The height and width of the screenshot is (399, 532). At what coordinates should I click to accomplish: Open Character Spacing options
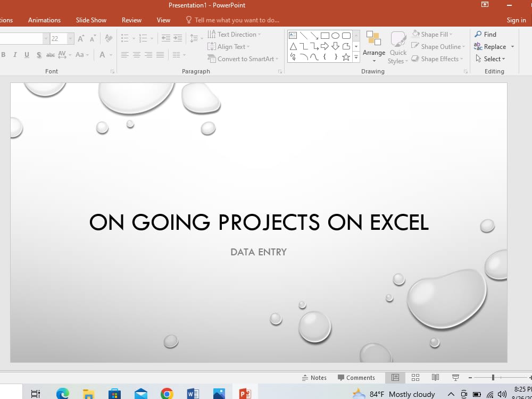(x=64, y=55)
